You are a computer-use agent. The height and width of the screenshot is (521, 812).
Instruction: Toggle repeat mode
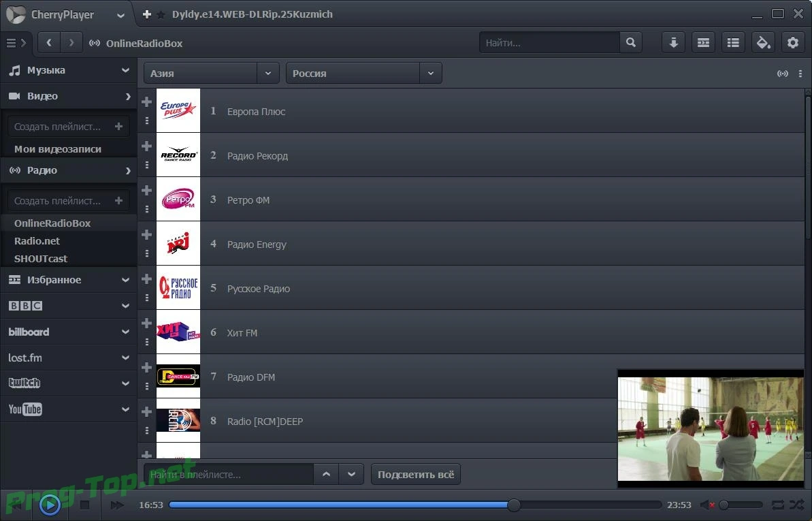[x=778, y=505]
